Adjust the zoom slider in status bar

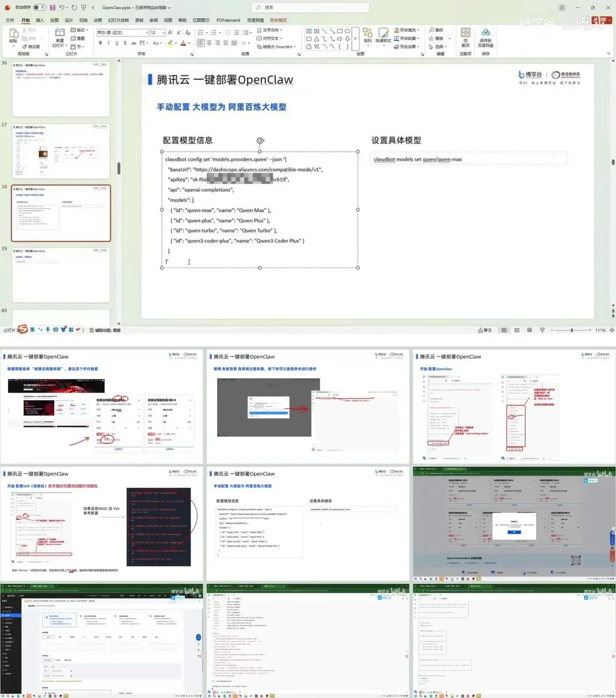pos(572,330)
